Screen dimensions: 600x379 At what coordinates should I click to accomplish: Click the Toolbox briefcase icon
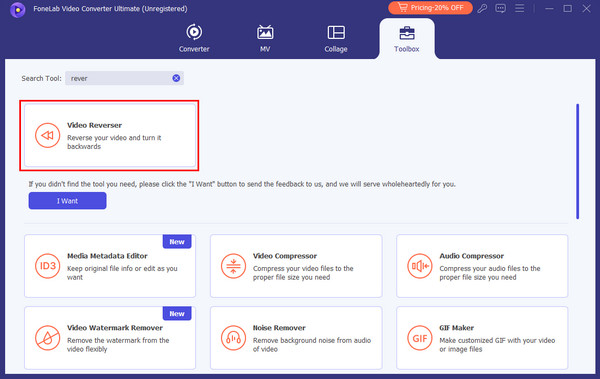[x=407, y=33]
